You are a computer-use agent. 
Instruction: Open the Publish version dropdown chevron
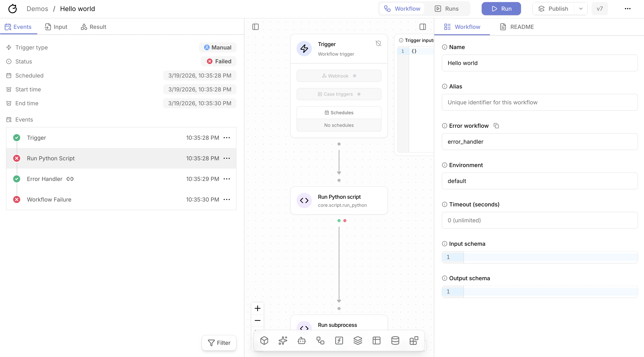tap(581, 8)
